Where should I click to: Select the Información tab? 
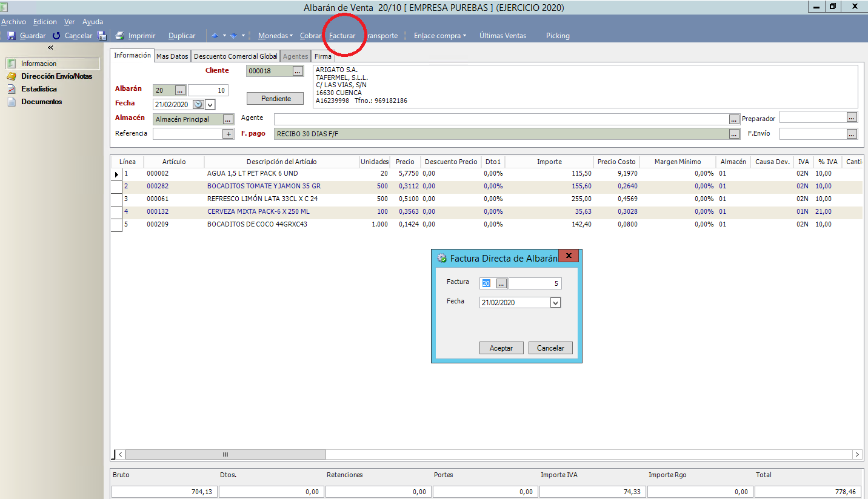132,55
